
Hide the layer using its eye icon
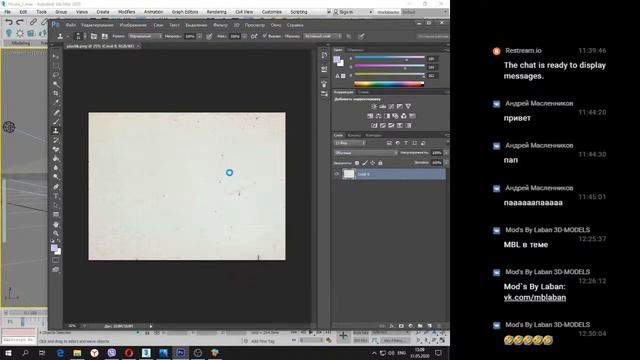337,174
